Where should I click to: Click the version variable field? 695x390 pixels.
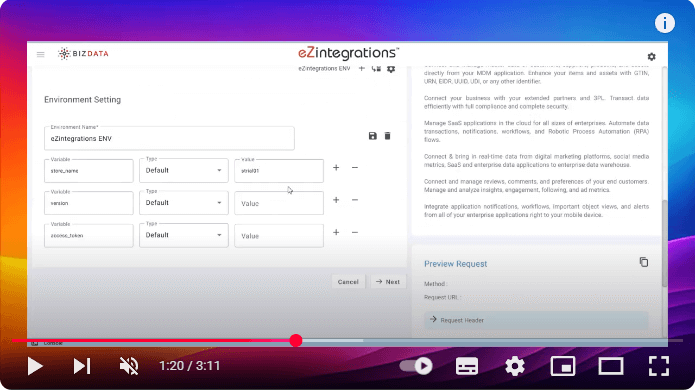[x=89, y=203]
